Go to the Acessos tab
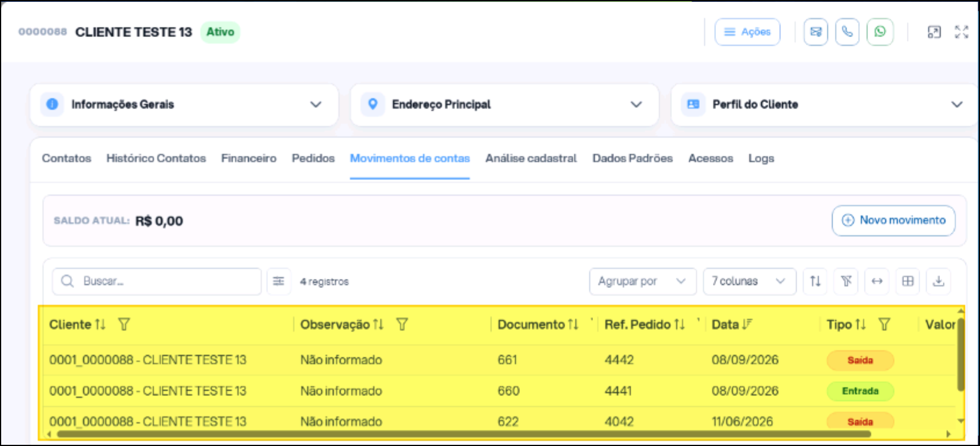980x446 pixels. point(711,158)
